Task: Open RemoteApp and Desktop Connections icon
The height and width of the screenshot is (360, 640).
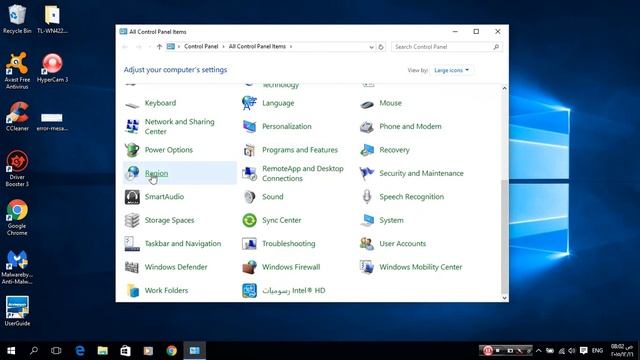Action: [249, 173]
